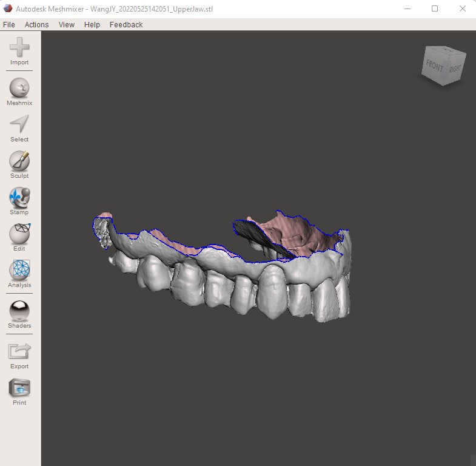The width and height of the screenshot is (476, 466).
Task: Open the Meshmix tool
Action: 19,89
